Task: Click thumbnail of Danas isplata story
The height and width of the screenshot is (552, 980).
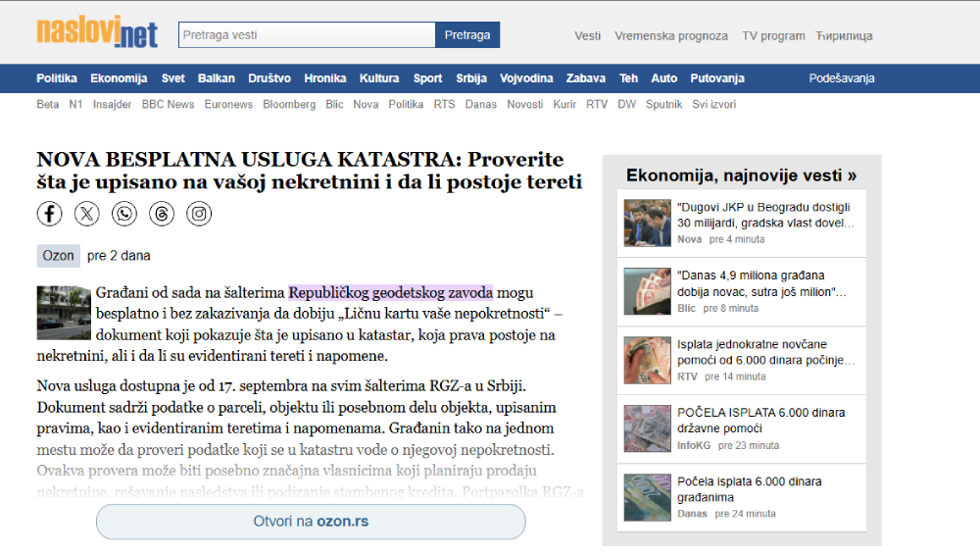Action: (x=648, y=498)
